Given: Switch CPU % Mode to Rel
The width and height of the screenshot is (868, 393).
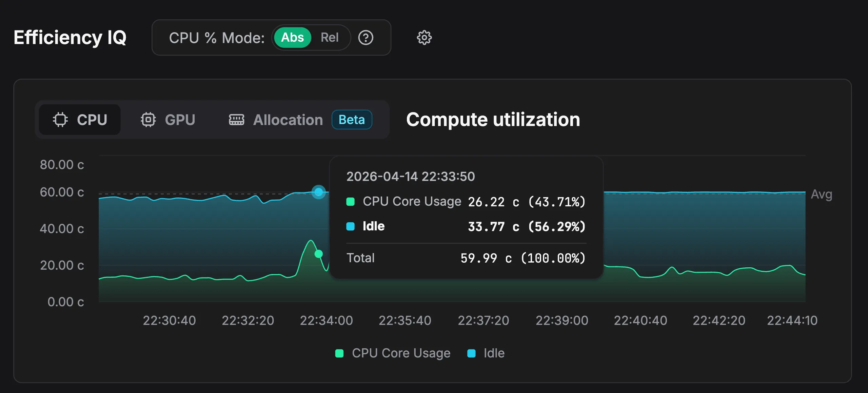Looking at the screenshot, I should (330, 38).
